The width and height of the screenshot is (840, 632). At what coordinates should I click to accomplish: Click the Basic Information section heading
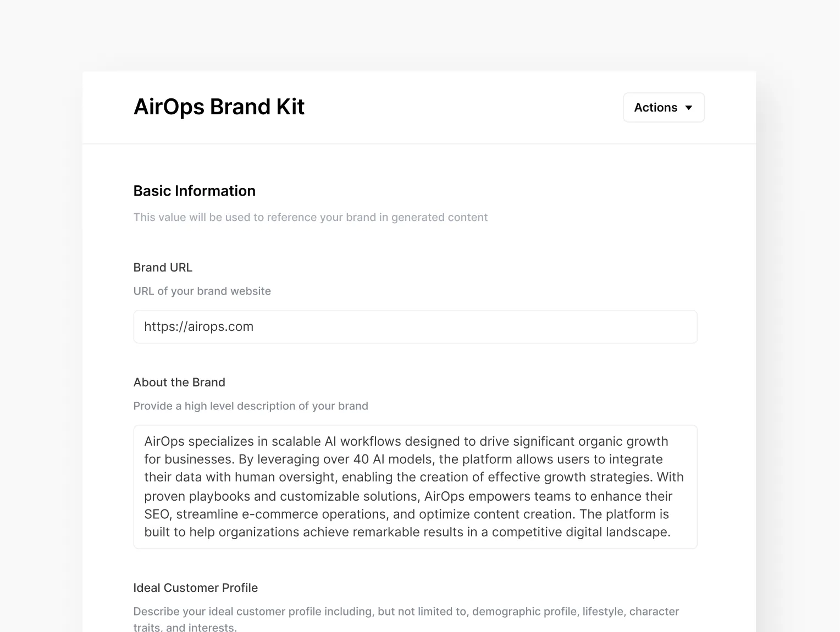click(x=194, y=191)
